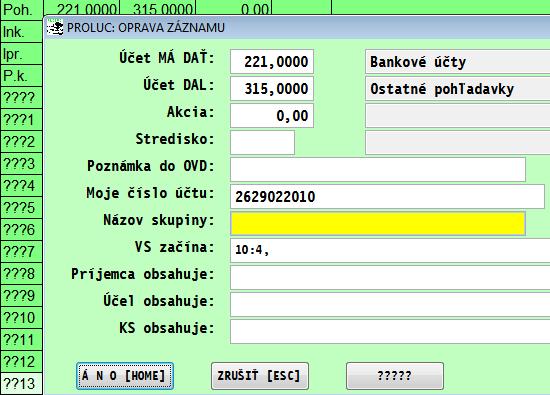Click the Ostatné pohľadavky description box
The height and width of the screenshot is (395, 550).
[457, 89]
